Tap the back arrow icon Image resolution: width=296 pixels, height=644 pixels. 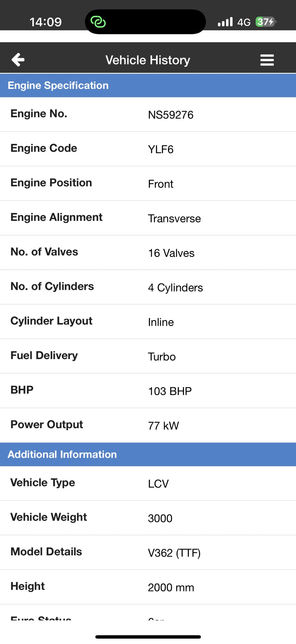18,60
